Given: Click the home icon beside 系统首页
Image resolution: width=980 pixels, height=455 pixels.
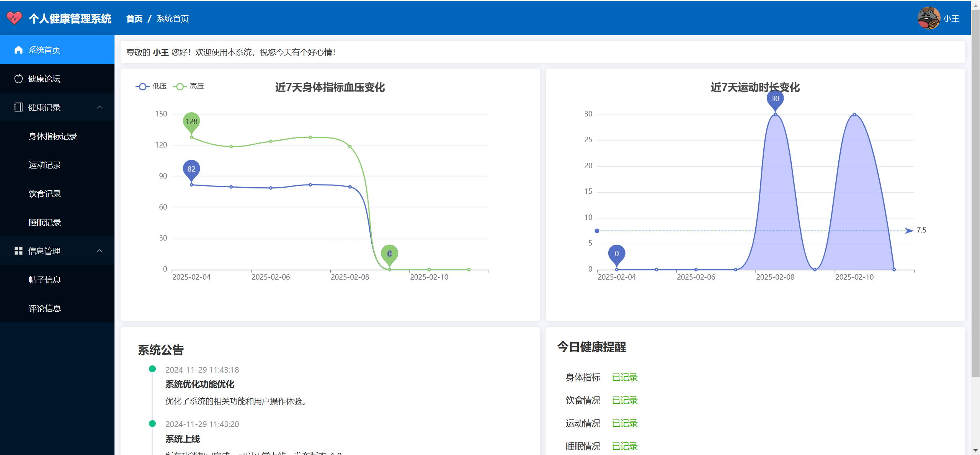Looking at the screenshot, I should click(18, 50).
